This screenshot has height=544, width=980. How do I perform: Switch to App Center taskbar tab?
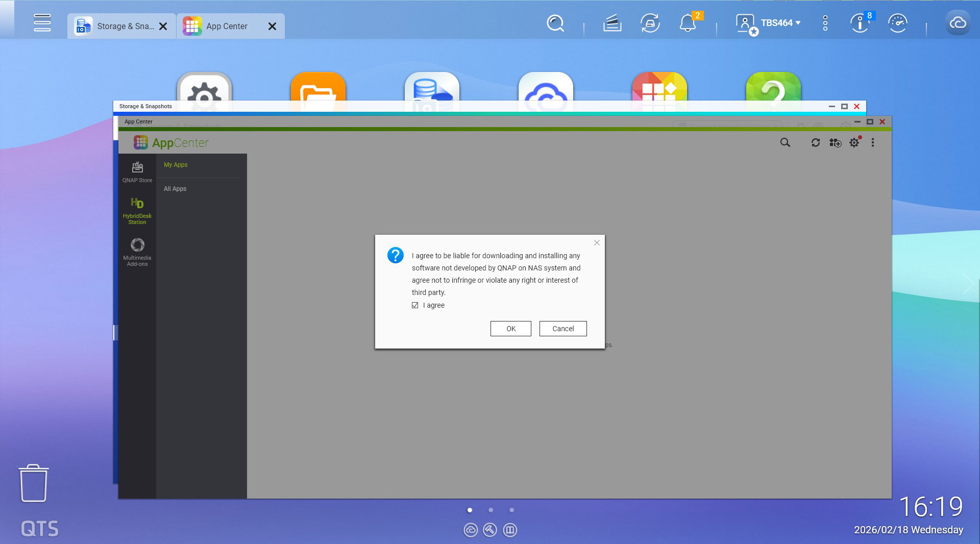pos(224,26)
